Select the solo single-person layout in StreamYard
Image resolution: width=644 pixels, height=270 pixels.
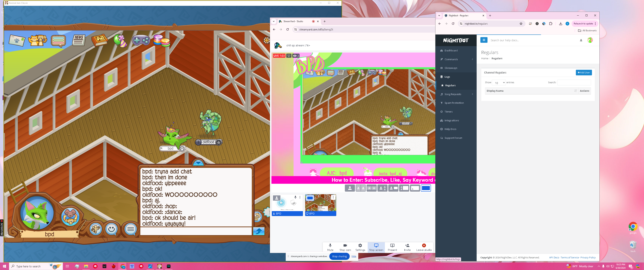click(350, 188)
